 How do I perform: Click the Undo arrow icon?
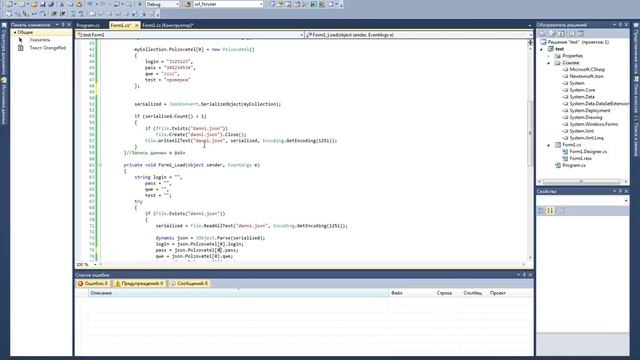pyautogui.click(x=90, y=4)
